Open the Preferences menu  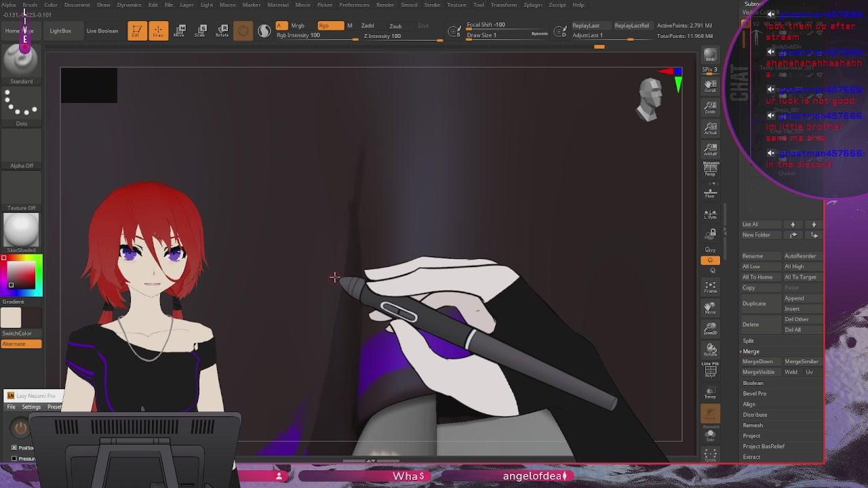coord(354,5)
